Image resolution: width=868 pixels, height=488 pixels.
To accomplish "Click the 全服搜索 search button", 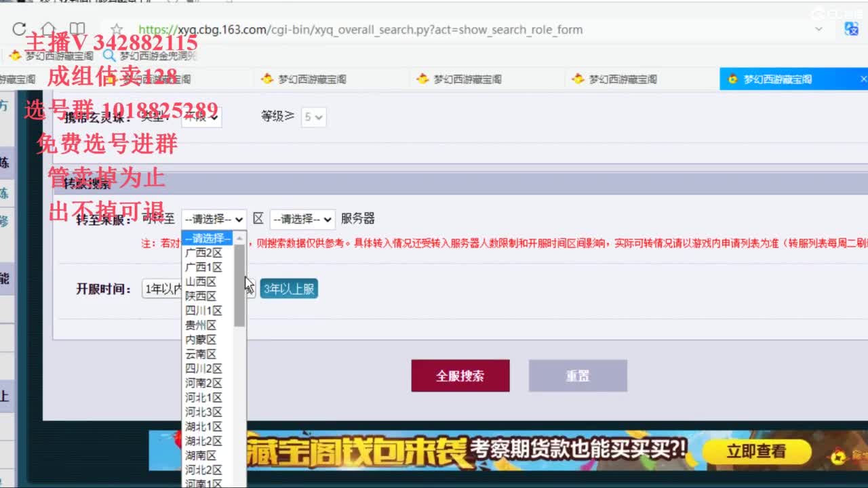I will [x=460, y=375].
